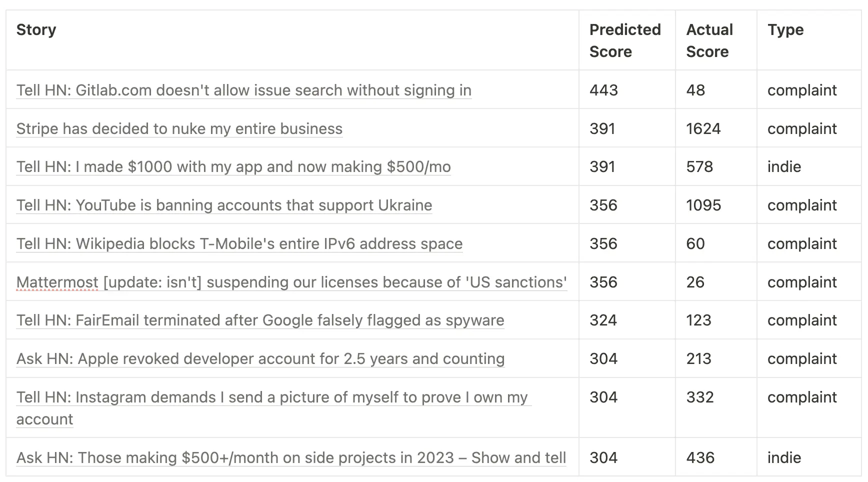The width and height of the screenshot is (868, 482).
Task: Click the Predicted Score column header
Action: point(624,40)
